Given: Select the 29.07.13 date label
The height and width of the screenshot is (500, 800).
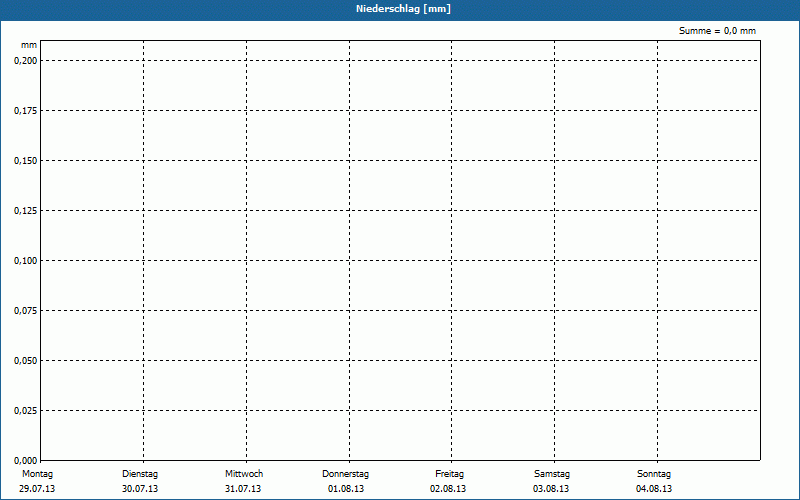Looking at the screenshot, I should pyautogui.click(x=37, y=489).
